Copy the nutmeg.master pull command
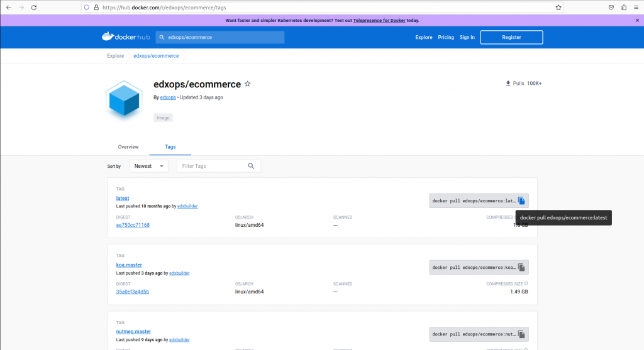The image size is (644, 350). pyautogui.click(x=521, y=334)
